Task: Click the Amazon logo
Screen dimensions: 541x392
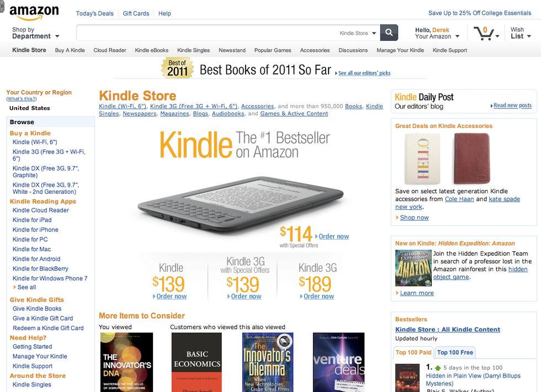Action: (x=34, y=13)
